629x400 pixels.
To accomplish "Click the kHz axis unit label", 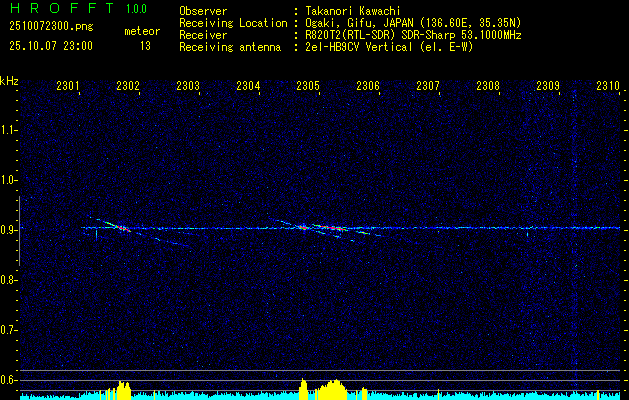I will point(9,81).
